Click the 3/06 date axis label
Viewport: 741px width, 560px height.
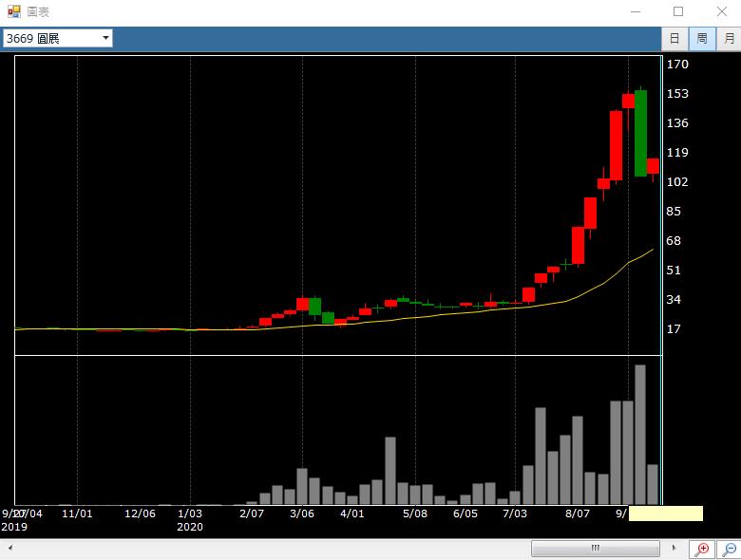[302, 513]
